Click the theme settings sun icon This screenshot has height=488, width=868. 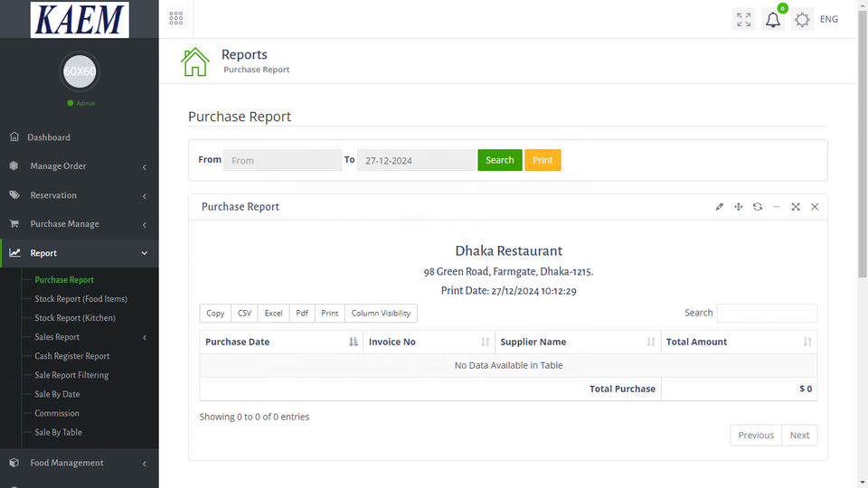(x=802, y=20)
